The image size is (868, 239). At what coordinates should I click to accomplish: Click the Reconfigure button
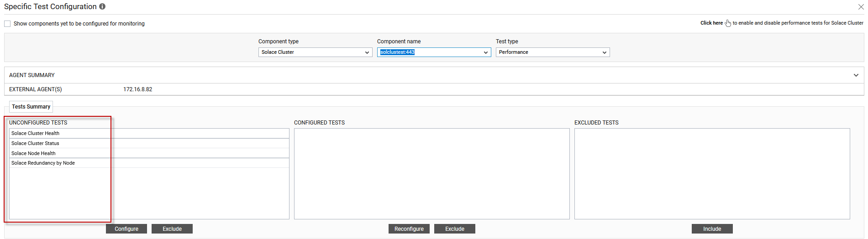(409, 229)
